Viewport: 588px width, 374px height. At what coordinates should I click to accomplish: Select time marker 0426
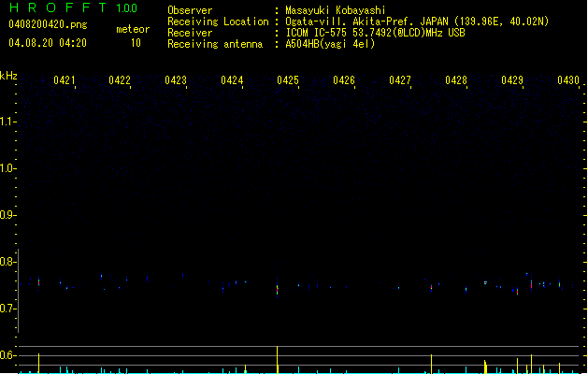(x=344, y=80)
